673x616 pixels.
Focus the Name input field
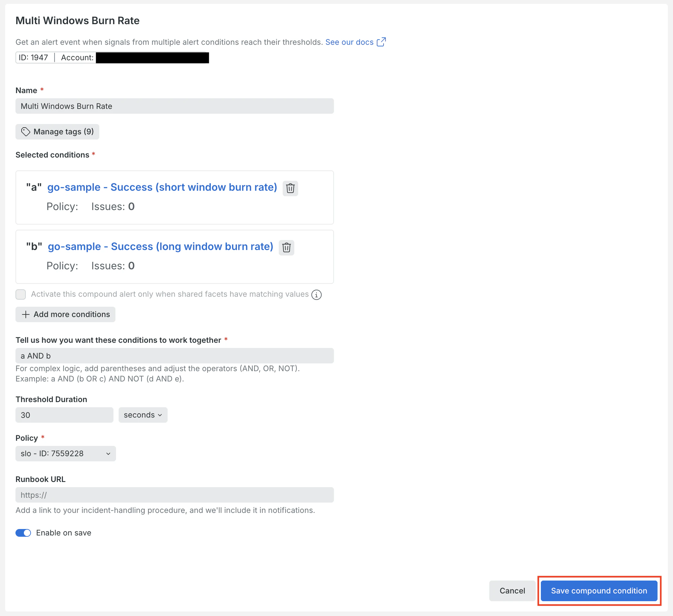[x=175, y=106]
